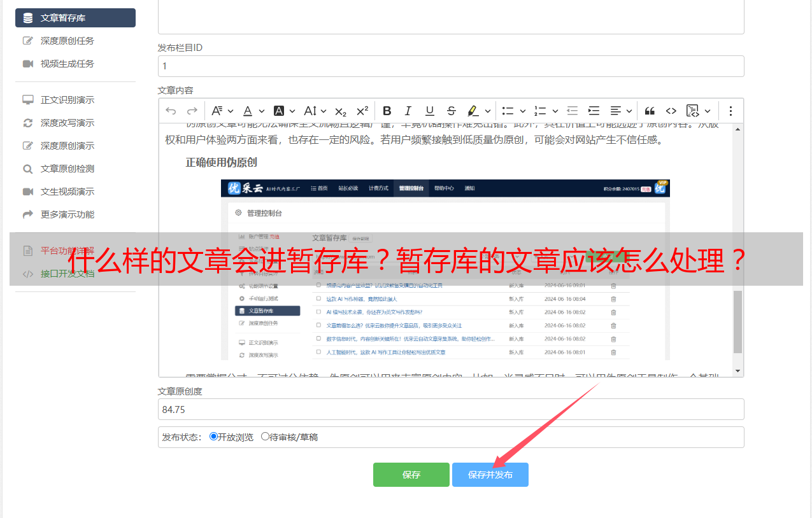Toggle bold formatting
812x518 pixels.
click(x=387, y=111)
